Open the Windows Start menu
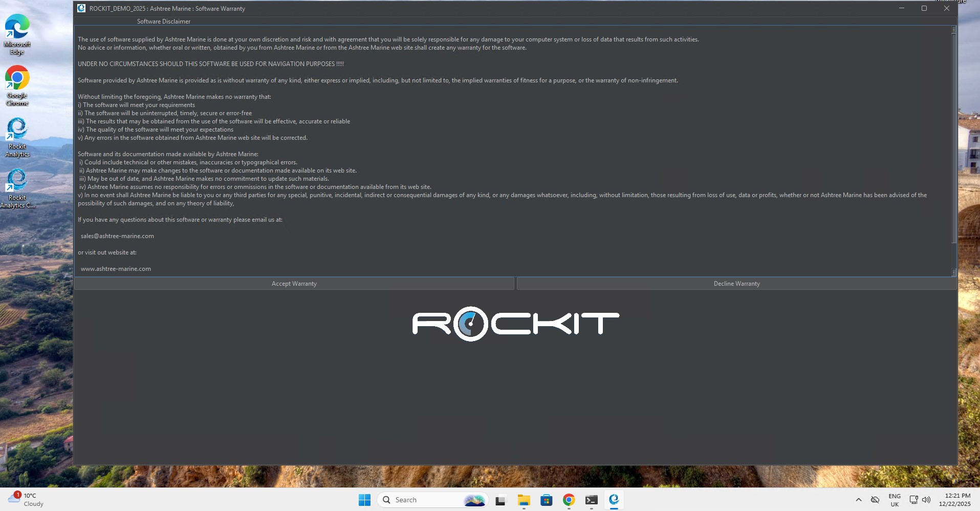The width and height of the screenshot is (980, 511). click(x=364, y=500)
